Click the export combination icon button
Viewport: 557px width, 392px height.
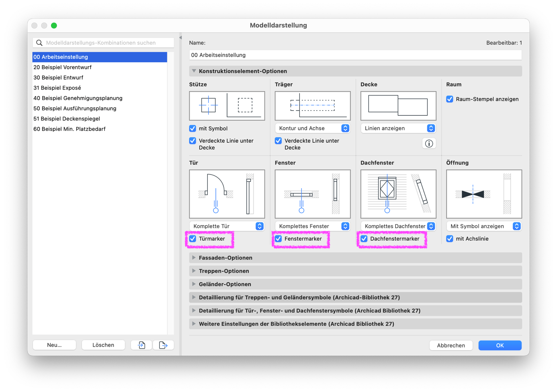163,345
